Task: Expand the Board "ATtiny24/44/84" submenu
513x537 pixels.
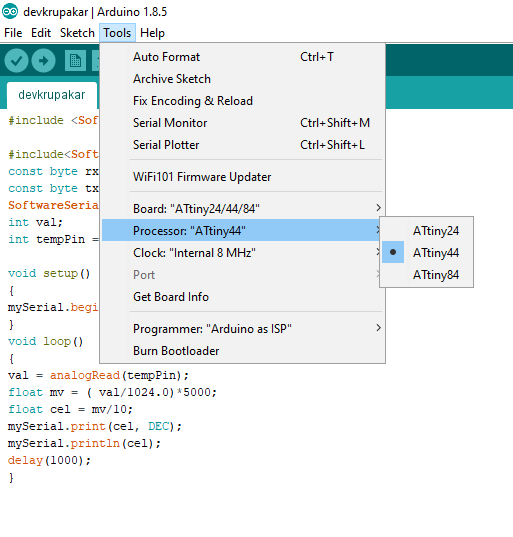Action: 242,208
